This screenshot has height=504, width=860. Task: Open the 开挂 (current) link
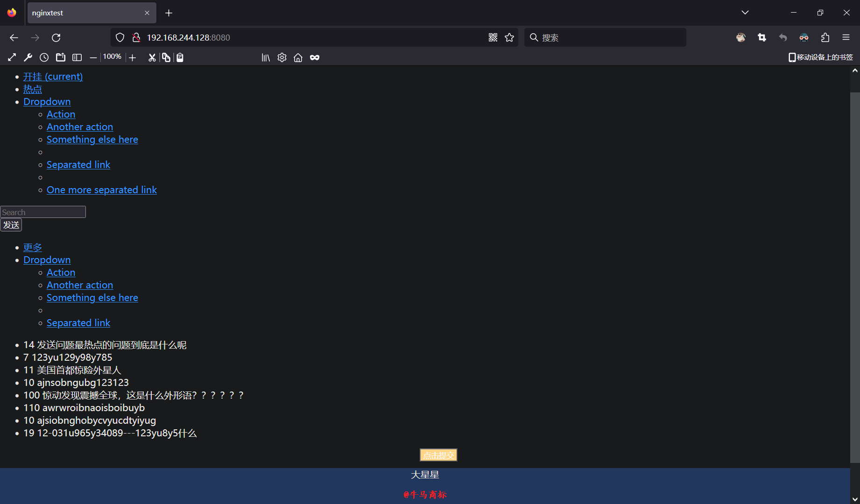(x=53, y=77)
